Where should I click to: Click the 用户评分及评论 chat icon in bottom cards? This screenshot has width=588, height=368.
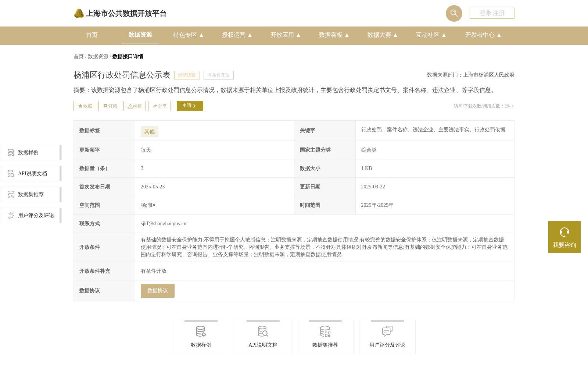coord(387,331)
